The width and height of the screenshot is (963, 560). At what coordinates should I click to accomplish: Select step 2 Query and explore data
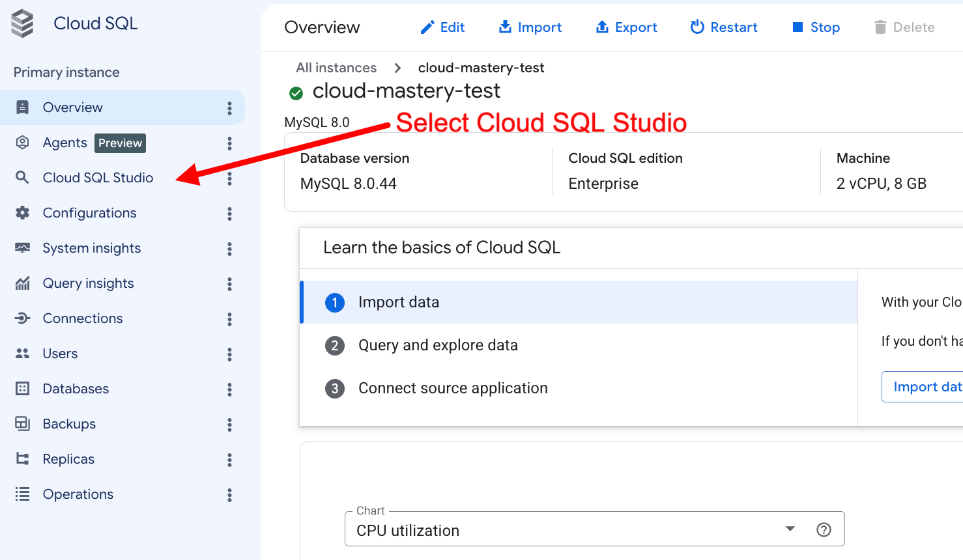[x=579, y=345]
